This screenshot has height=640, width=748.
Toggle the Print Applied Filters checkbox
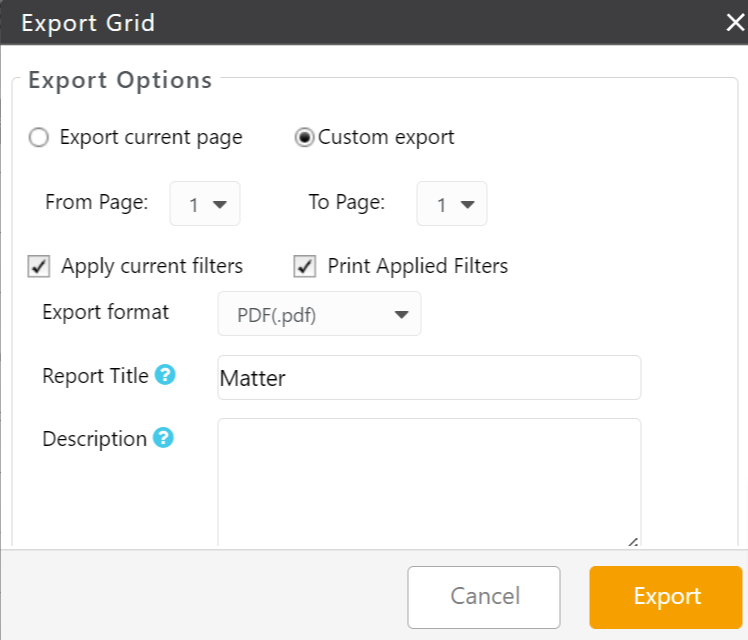(x=305, y=266)
